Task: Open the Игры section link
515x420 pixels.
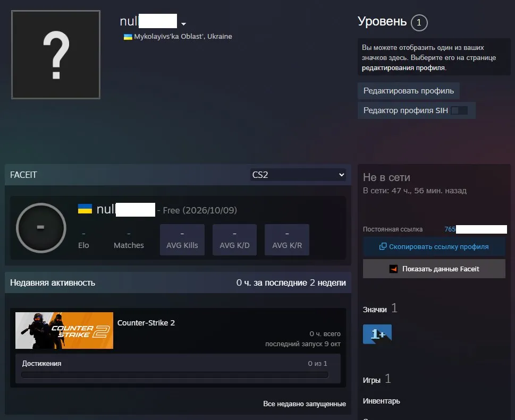Action: pos(372,380)
